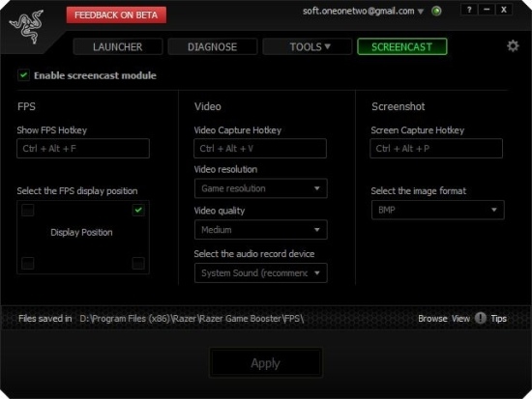Click the FEEDBACK ON BETA button
This screenshot has height=399, width=532.
(x=116, y=15)
